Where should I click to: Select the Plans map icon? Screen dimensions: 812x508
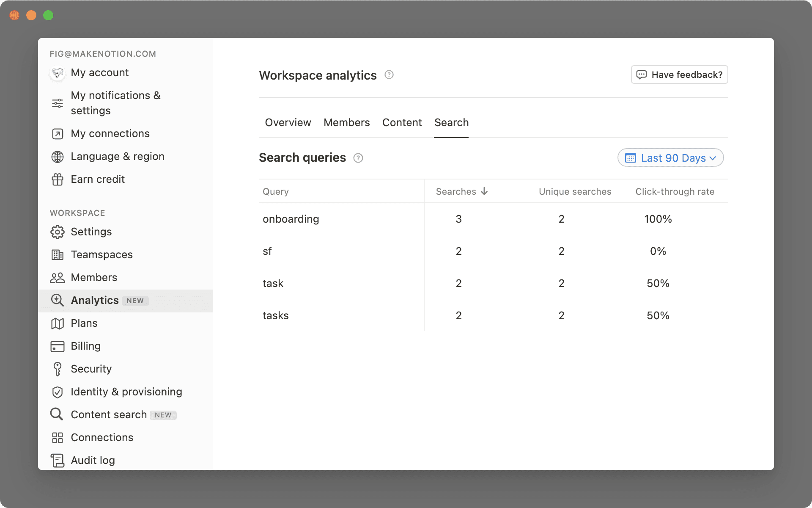tap(57, 323)
